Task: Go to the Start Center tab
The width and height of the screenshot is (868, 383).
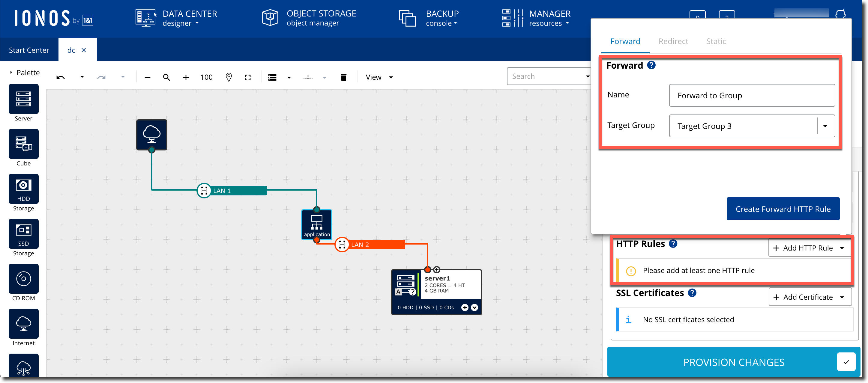Action: (x=29, y=50)
